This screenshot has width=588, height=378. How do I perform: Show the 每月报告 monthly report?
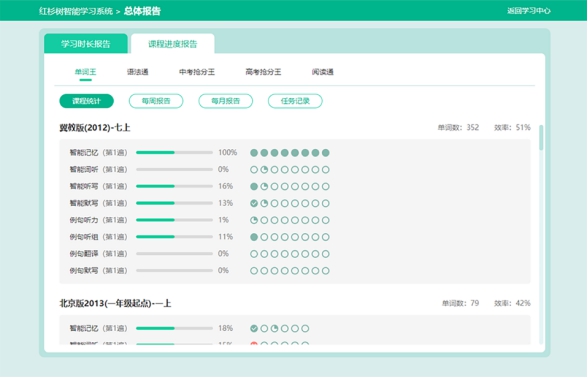coord(225,101)
